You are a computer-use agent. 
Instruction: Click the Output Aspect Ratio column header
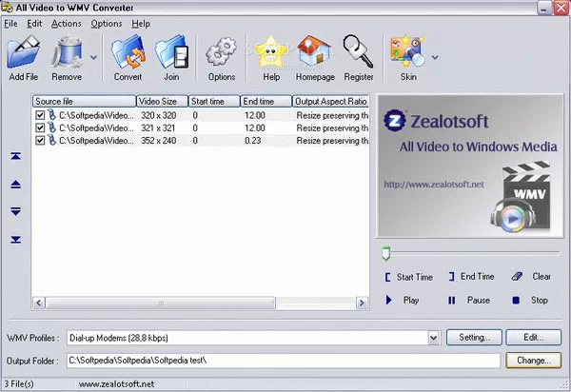pos(330,101)
